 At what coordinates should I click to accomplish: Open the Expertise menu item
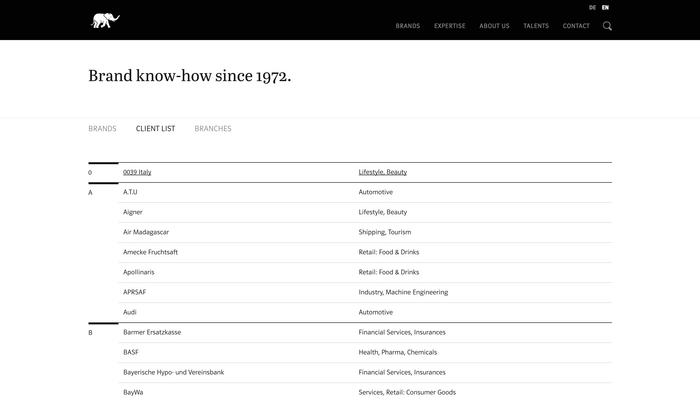(x=450, y=26)
